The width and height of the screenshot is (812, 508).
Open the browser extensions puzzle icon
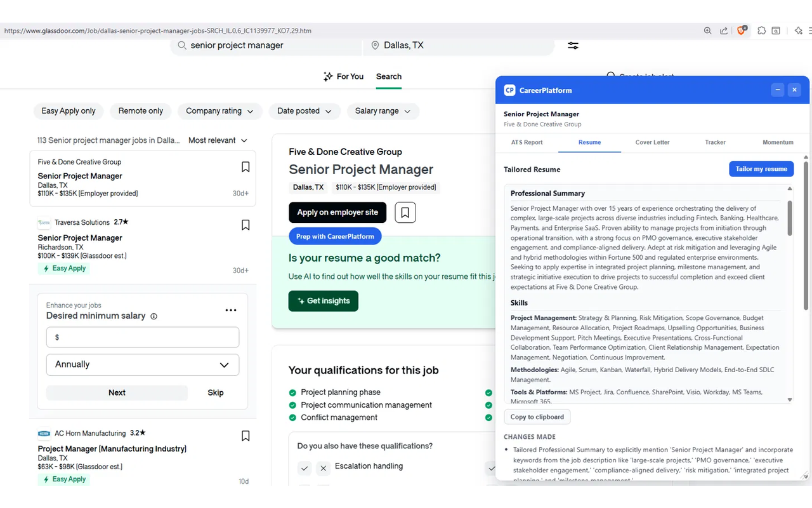(x=762, y=30)
